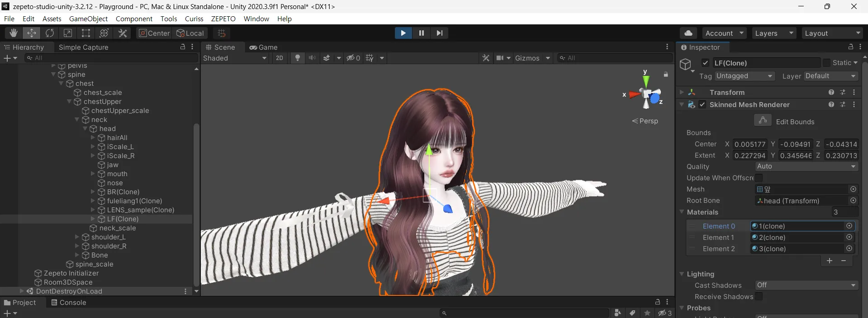Select the Rect transform tool
This screenshot has height=318, width=868.
[86, 33]
